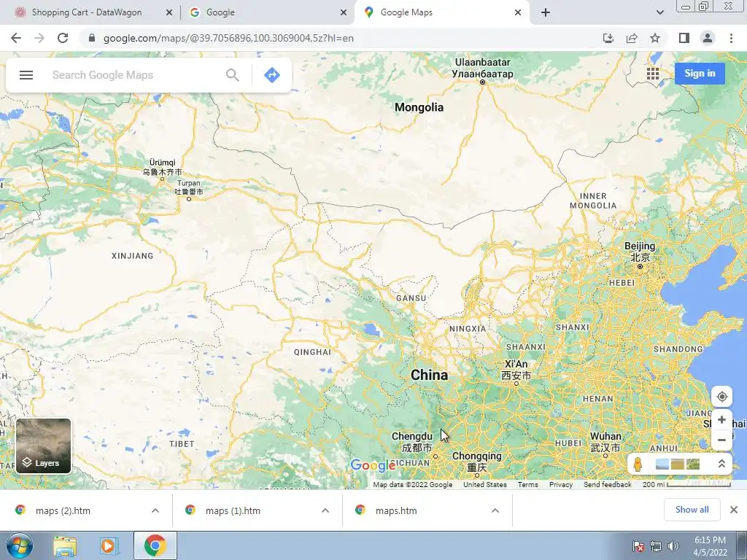Click the address bar URL
The image size is (747, 560).
pos(228,38)
